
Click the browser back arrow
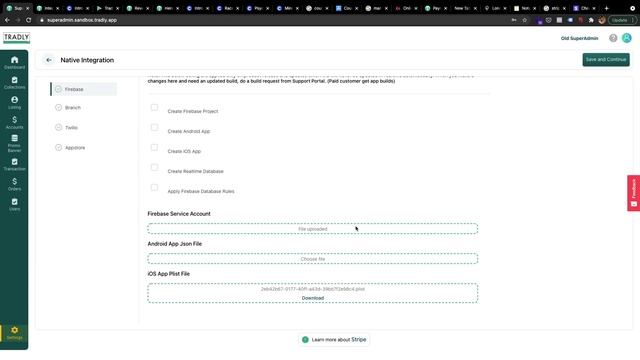pyautogui.click(x=7, y=20)
